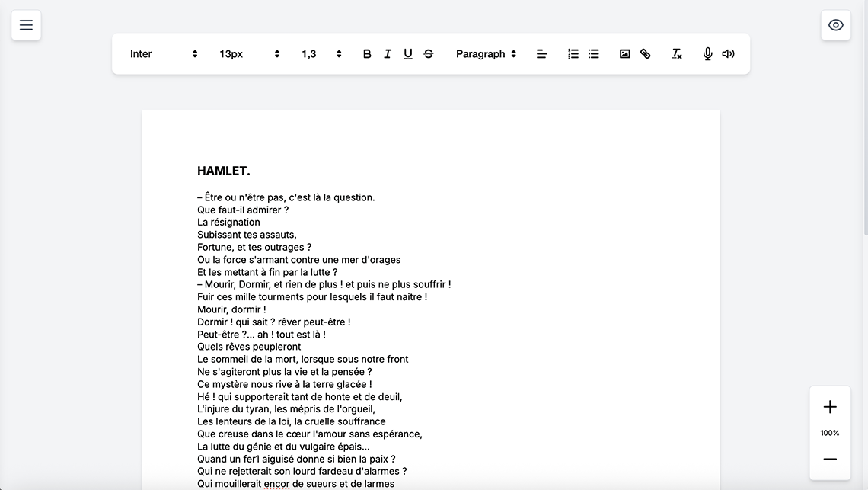Open the Paragraph style dropdown
This screenshot has width=868, height=490.
click(x=486, y=54)
